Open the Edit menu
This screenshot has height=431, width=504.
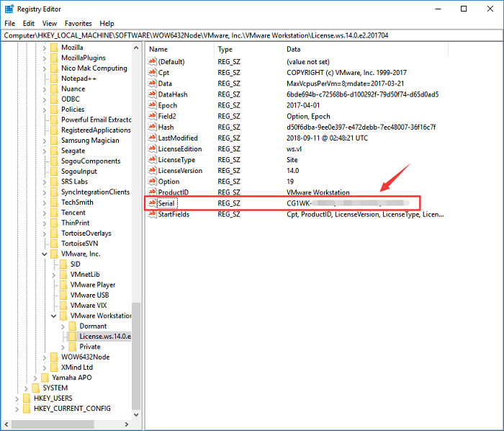pos(29,24)
